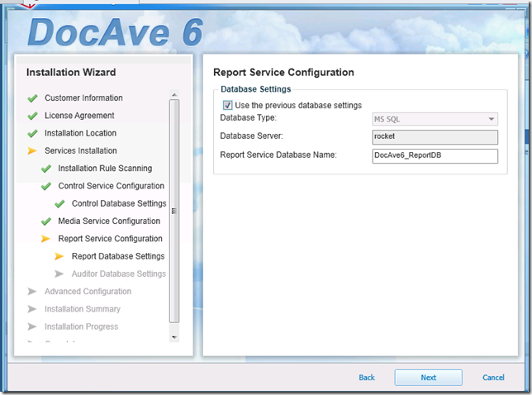
Task: Click the green checkmark beside Media Service Configuration
Action: 46,221
